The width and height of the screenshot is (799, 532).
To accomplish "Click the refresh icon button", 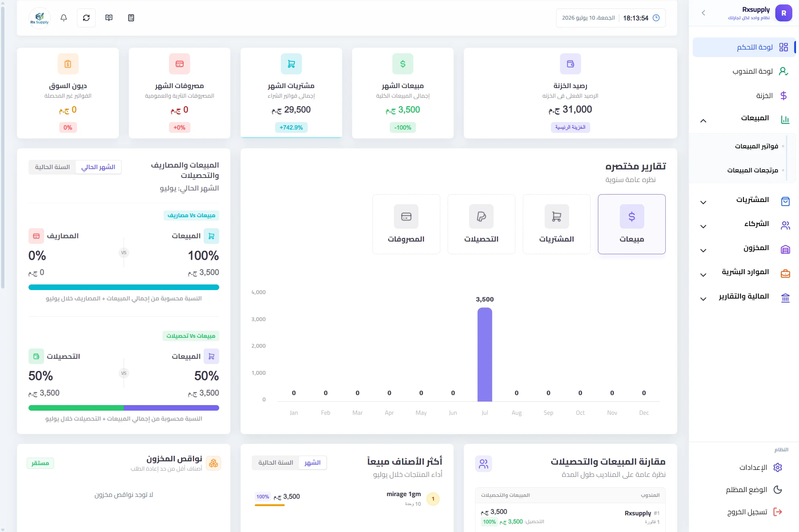I will coord(86,18).
